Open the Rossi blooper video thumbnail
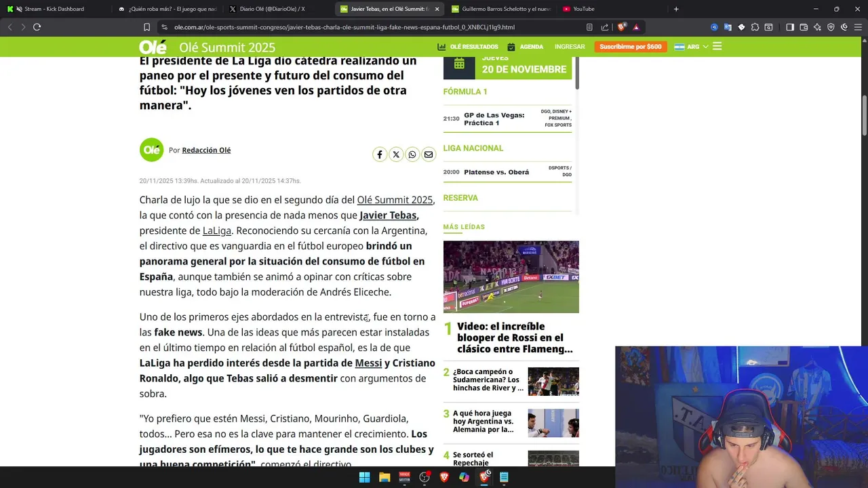868x488 pixels. 511,277
